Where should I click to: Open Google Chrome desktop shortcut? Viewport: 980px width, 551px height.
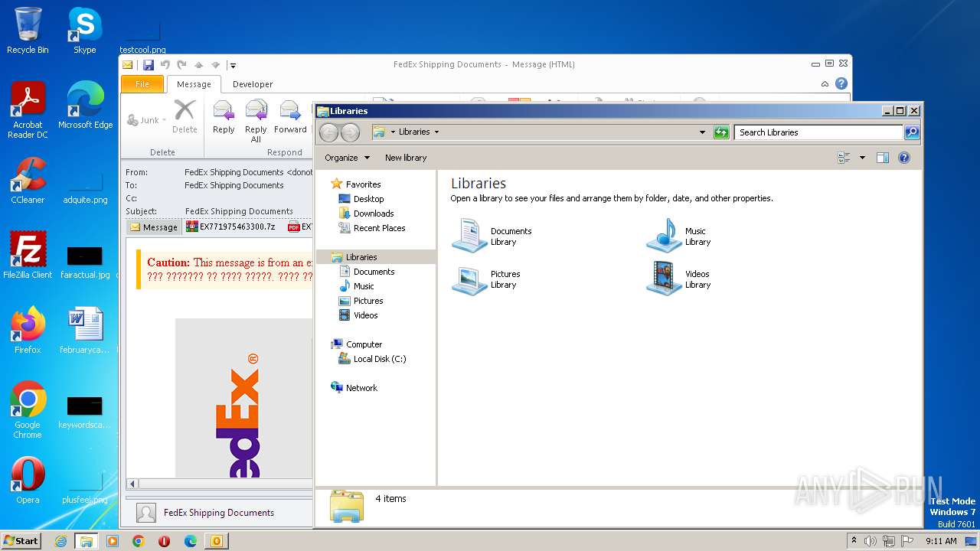pyautogui.click(x=28, y=409)
